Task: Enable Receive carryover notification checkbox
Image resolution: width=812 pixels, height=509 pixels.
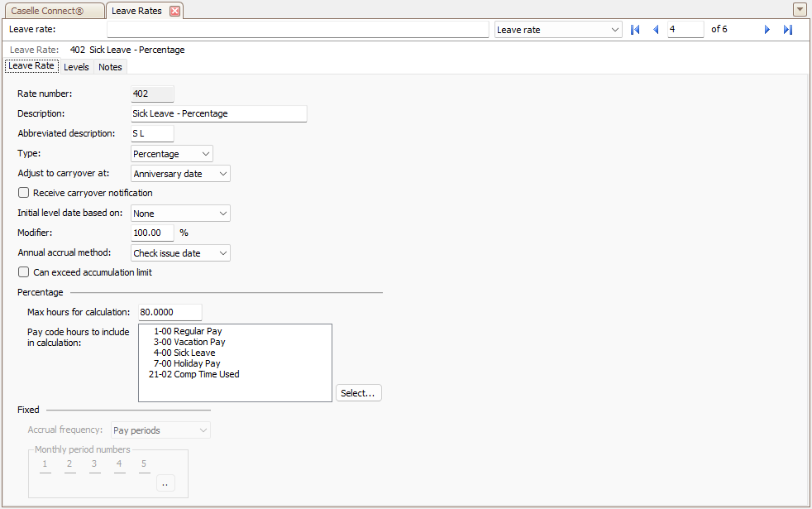Action: point(23,193)
